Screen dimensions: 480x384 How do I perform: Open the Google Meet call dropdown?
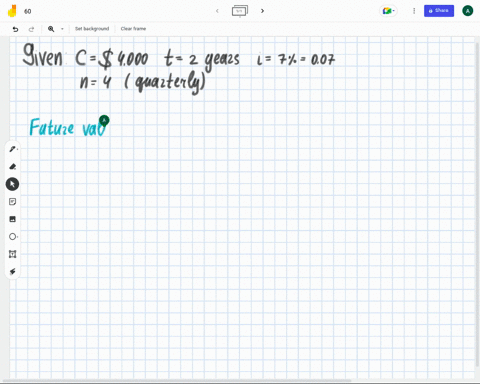coord(388,11)
